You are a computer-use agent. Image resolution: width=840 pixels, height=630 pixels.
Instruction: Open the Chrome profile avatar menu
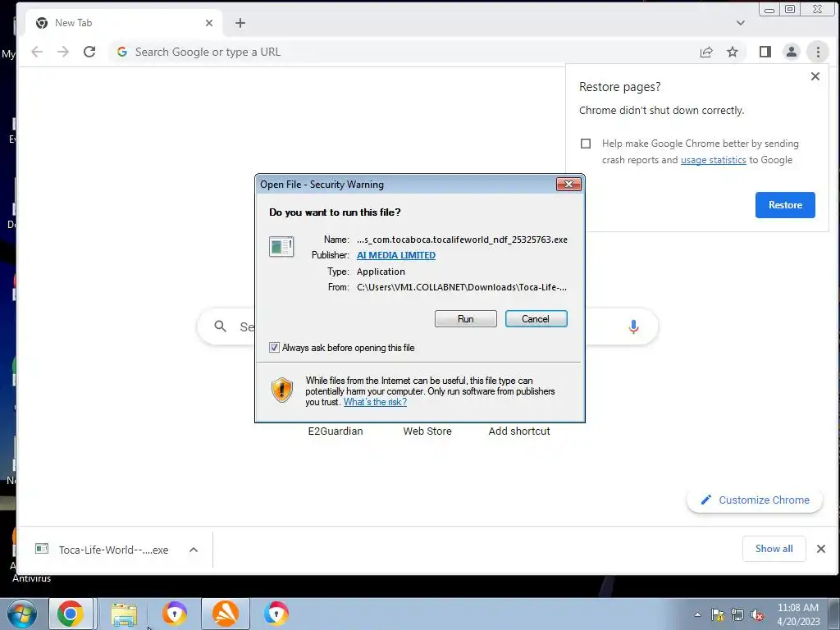click(792, 52)
